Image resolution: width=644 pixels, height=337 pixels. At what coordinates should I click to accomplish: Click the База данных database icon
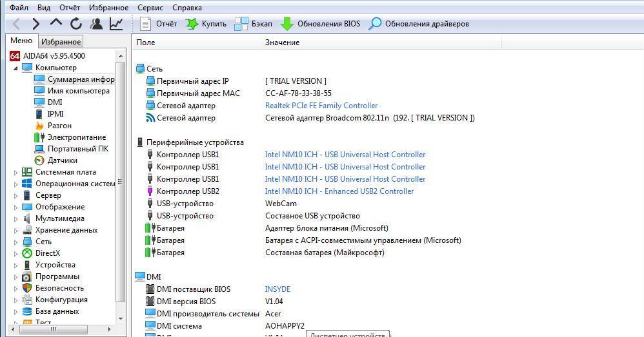(27, 311)
